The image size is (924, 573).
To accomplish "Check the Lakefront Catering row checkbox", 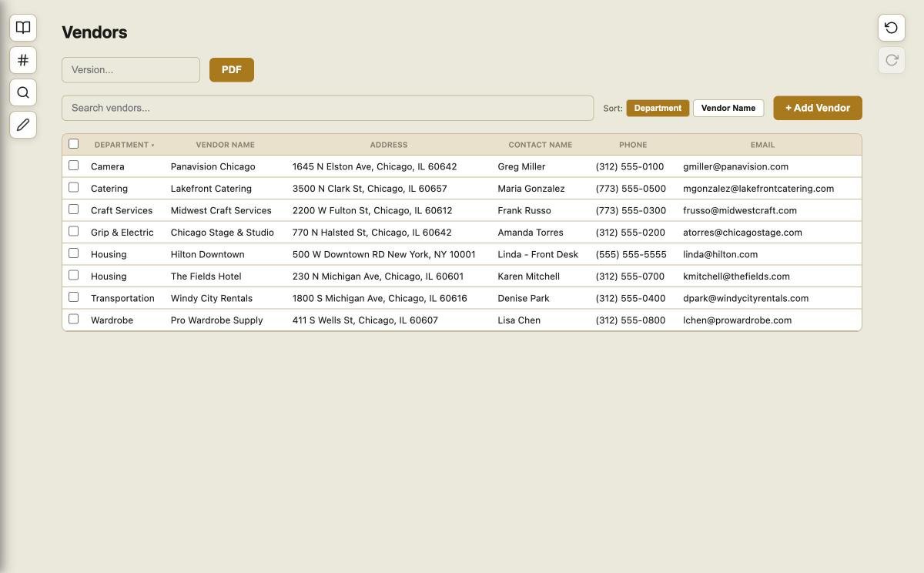I will (x=74, y=187).
